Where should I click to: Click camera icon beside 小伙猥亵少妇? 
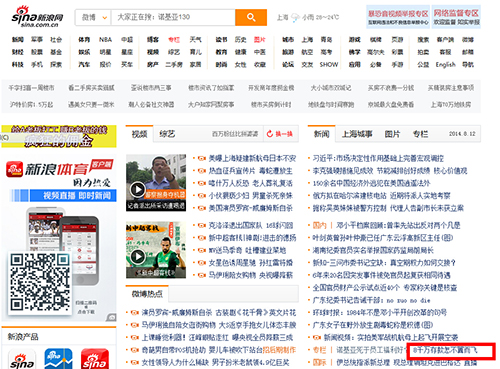[202, 196]
